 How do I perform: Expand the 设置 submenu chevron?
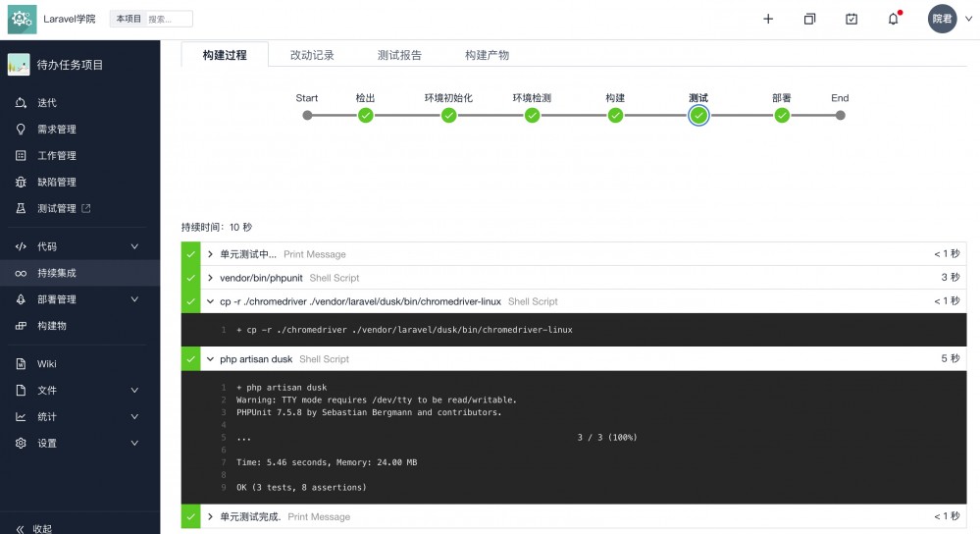coord(134,443)
